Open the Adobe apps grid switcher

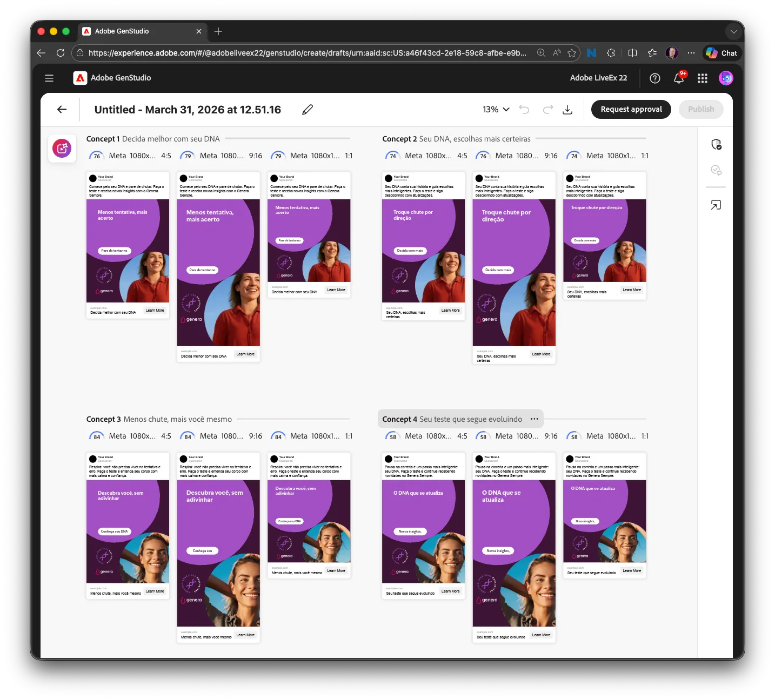(x=703, y=78)
